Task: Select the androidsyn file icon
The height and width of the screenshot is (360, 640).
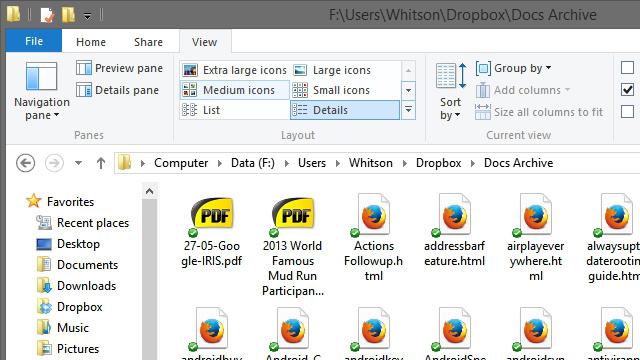Action: pos(536,330)
